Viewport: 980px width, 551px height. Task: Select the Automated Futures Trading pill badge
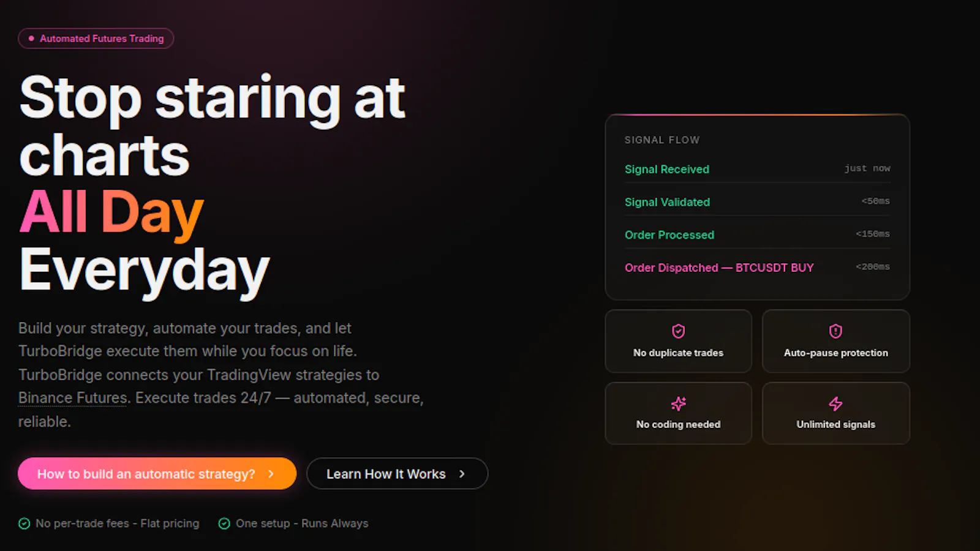click(x=96, y=39)
